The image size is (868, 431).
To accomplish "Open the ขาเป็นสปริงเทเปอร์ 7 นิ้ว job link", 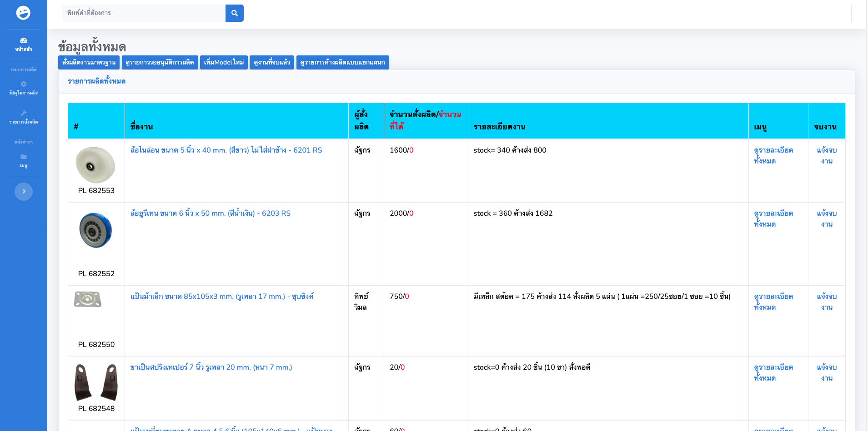I will coord(211,367).
